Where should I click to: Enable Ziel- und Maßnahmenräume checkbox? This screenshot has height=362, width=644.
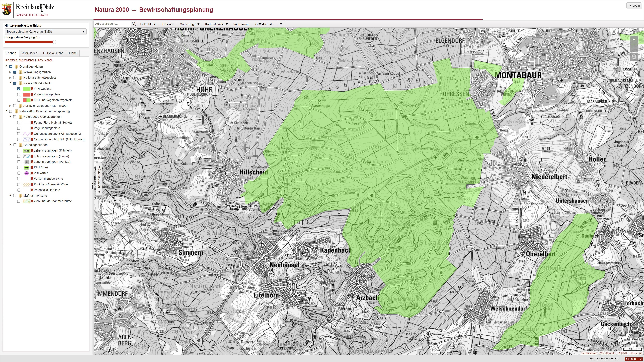click(19, 201)
